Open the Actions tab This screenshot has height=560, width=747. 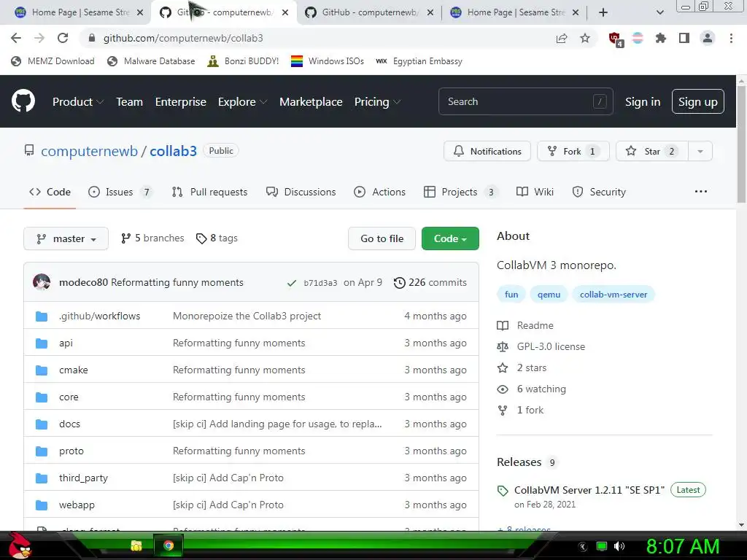coord(379,192)
